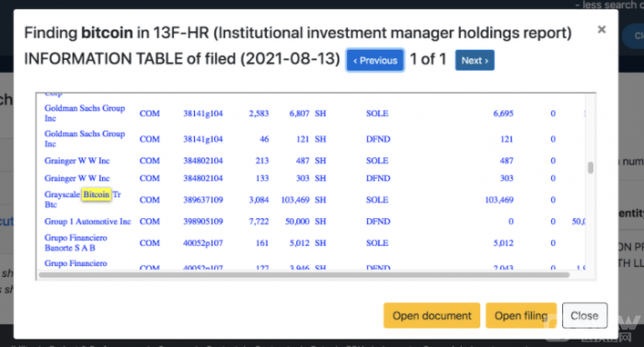The width and height of the screenshot is (644, 347).
Task: Click the CUSIP 389637109 value
Action: coord(203,200)
